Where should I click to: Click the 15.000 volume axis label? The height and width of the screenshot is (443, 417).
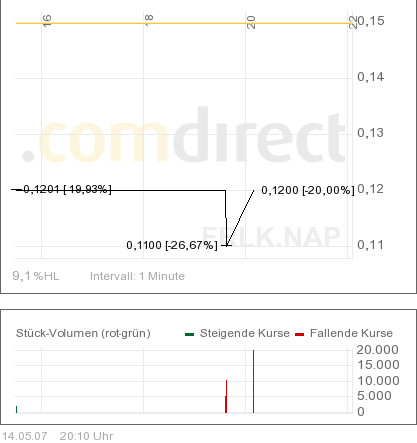378,365
